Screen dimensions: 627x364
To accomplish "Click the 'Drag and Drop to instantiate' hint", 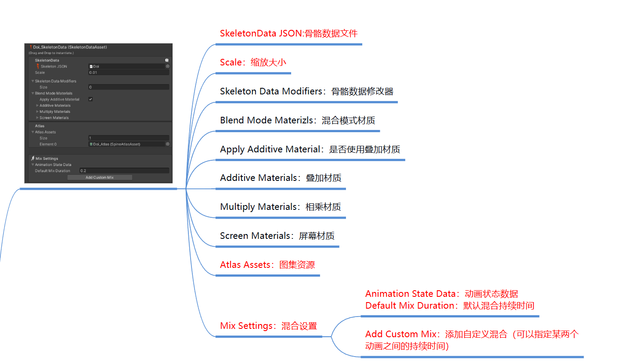I will 51,53.
